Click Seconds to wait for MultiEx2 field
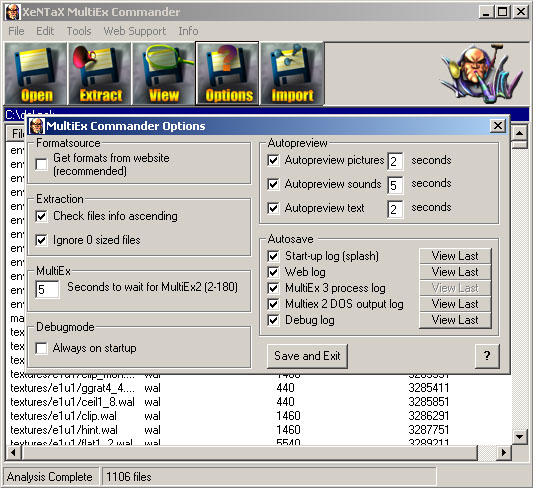The image size is (533, 488). pyautogui.click(x=47, y=290)
